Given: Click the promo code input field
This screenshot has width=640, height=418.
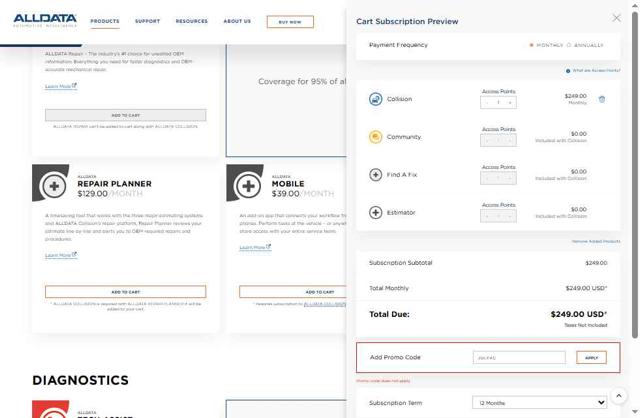Looking at the screenshot, I should [x=519, y=358].
